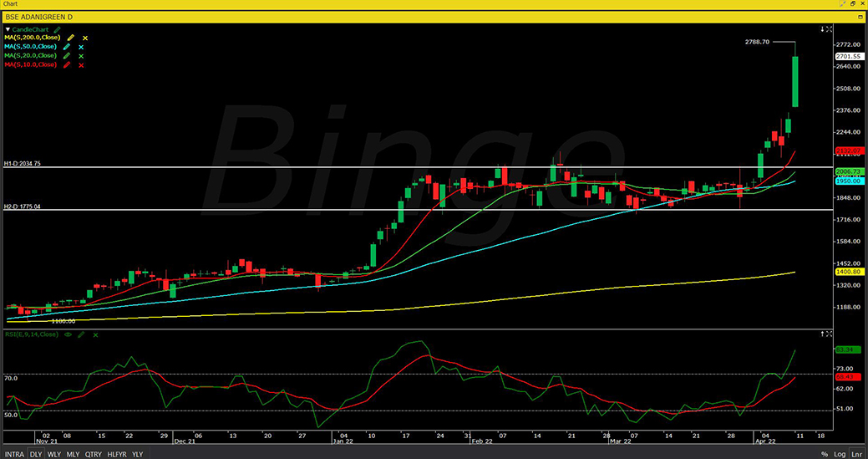Select the H2-D 1775.04 horizontal line label

[23, 207]
